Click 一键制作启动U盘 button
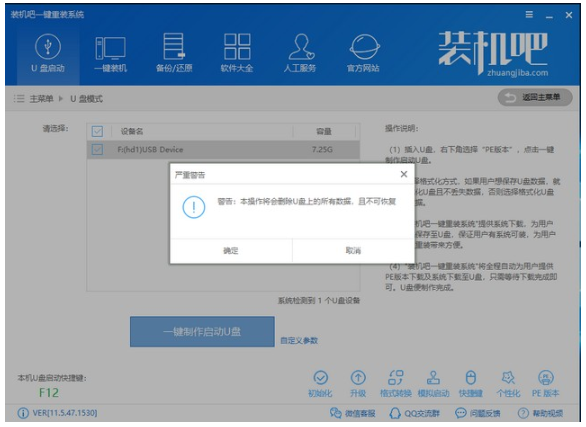 tap(202, 332)
